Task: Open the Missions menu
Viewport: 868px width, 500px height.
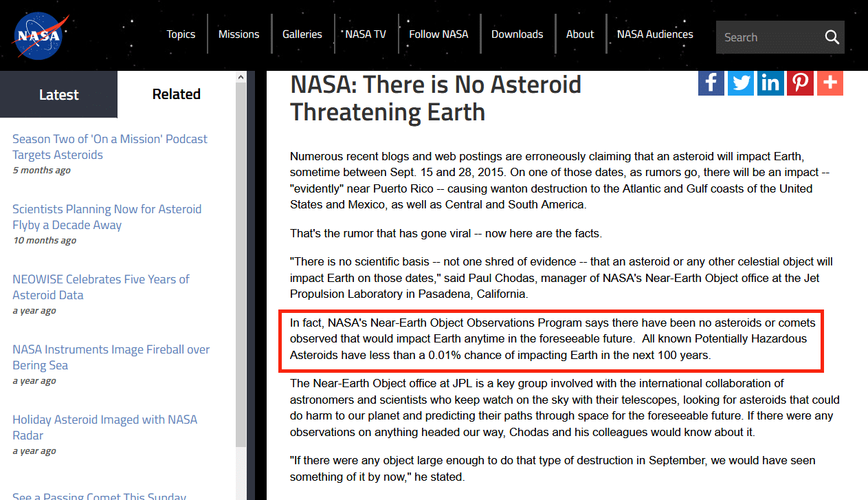Action: [x=238, y=34]
